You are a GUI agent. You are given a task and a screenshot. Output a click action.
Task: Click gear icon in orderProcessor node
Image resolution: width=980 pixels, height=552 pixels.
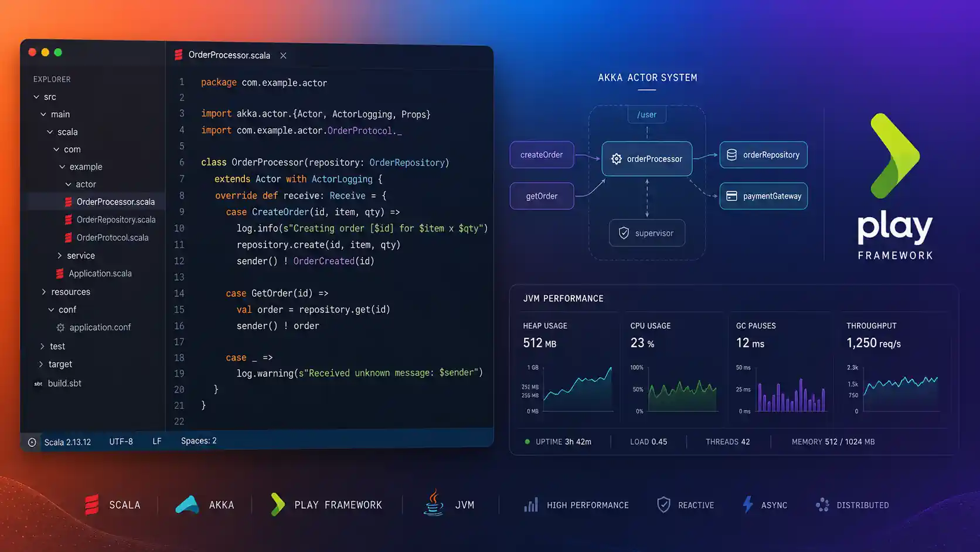click(x=617, y=159)
